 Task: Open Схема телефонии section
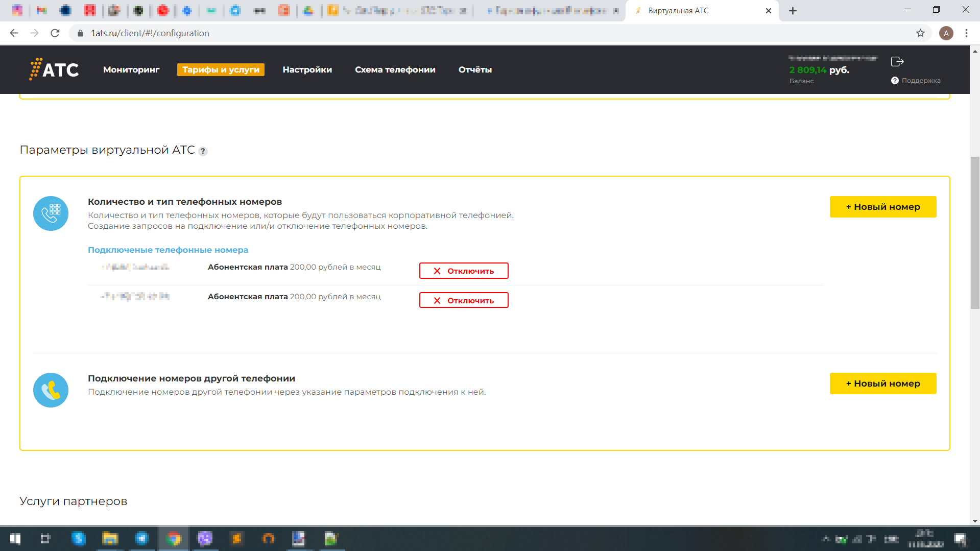click(x=395, y=69)
